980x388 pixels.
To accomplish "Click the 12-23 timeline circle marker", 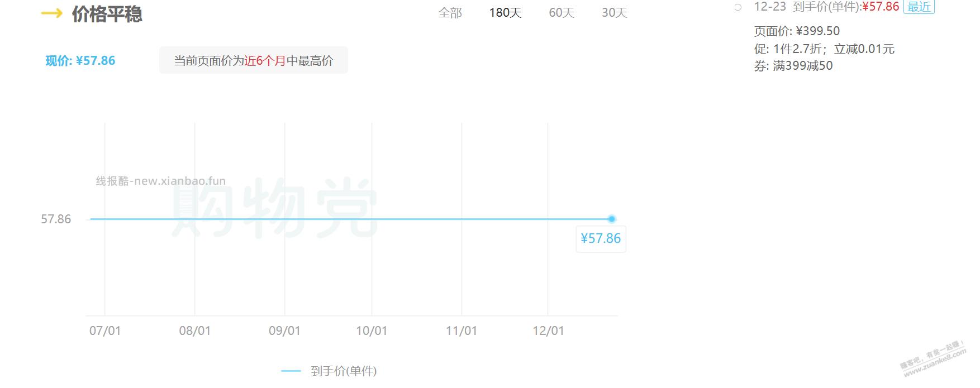I will click(x=738, y=7).
